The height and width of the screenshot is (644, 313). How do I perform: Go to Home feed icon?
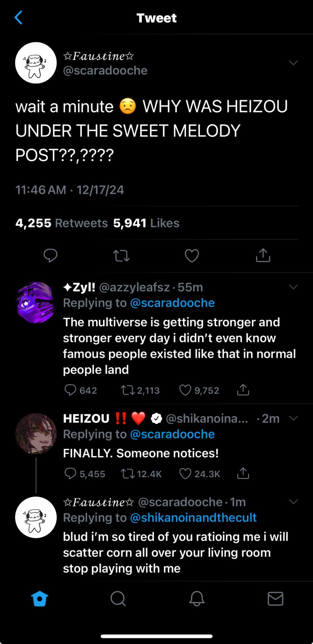tap(40, 598)
